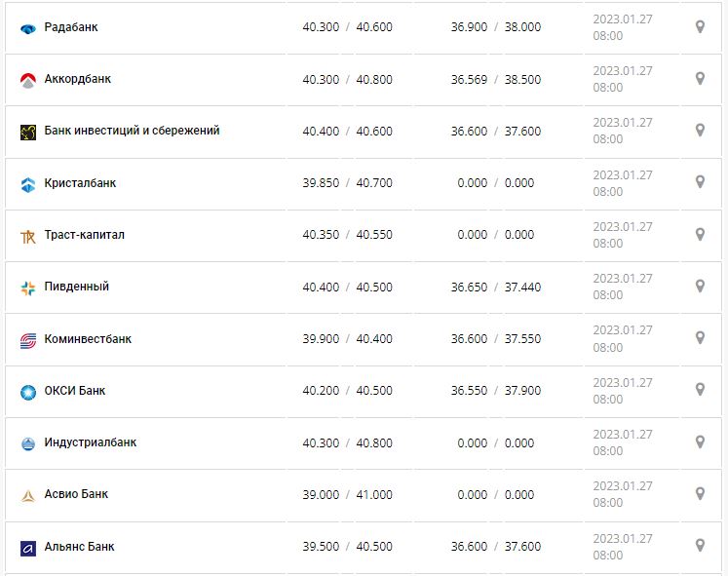Open the Радабанк bank link
This screenshot has width=728, height=576.
tap(71, 27)
